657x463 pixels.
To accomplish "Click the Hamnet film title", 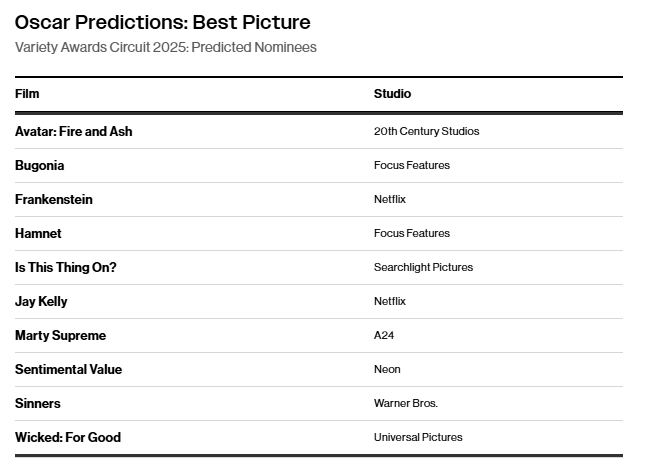I will tap(38, 234).
